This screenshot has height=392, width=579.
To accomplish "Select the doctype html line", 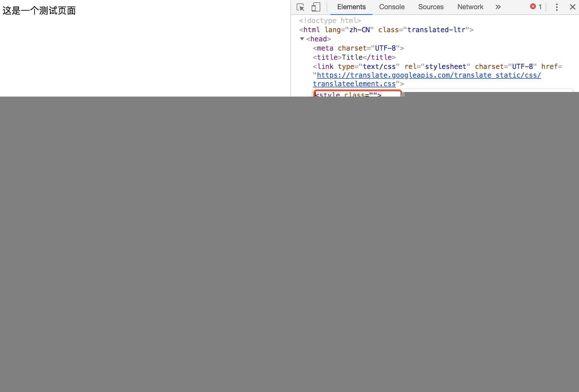I will click(x=330, y=21).
